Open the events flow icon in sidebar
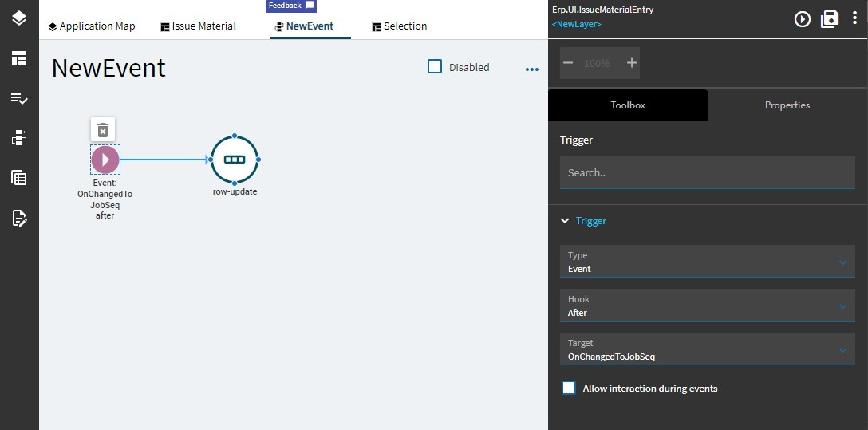The image size is (868, 430). pyautogui.click(x=19, y=138)
